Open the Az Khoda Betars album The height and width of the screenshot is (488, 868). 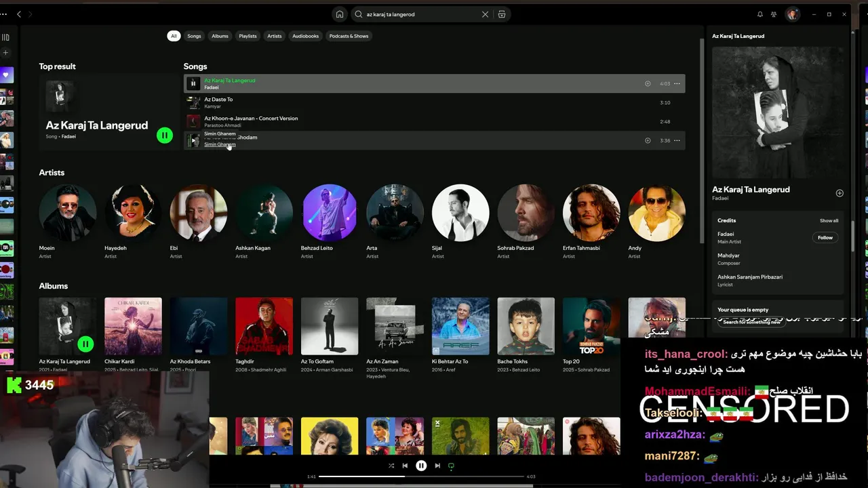click(x=198, y=326)
